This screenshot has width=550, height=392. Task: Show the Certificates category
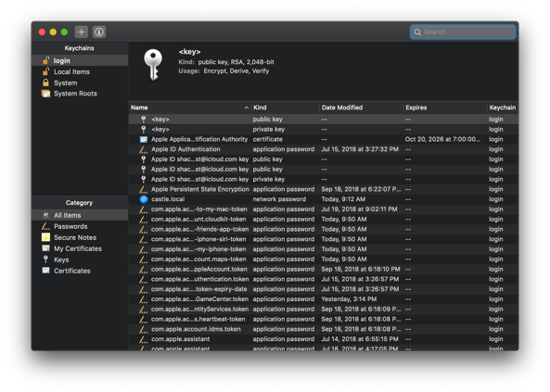(x=80, y=271)
